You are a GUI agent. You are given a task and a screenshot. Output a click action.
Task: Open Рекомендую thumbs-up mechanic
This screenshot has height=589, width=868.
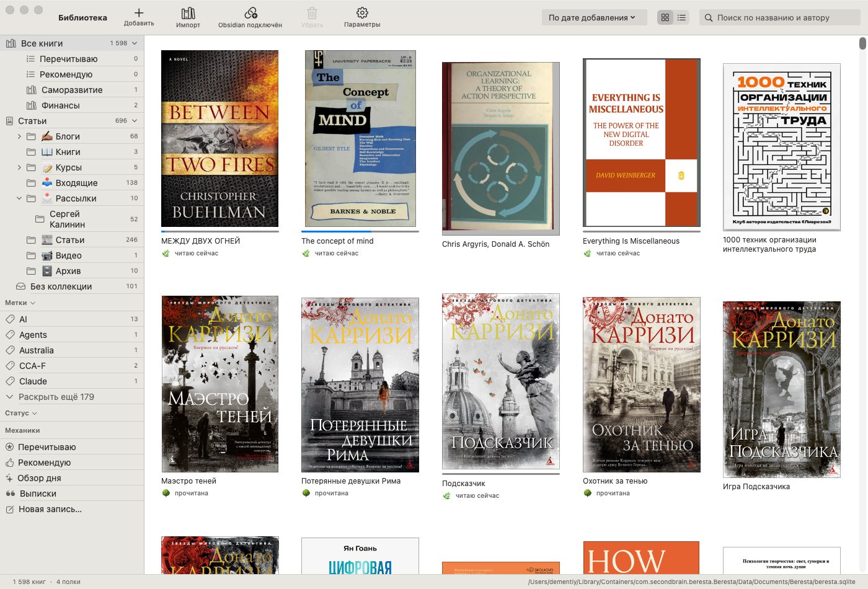10,463
